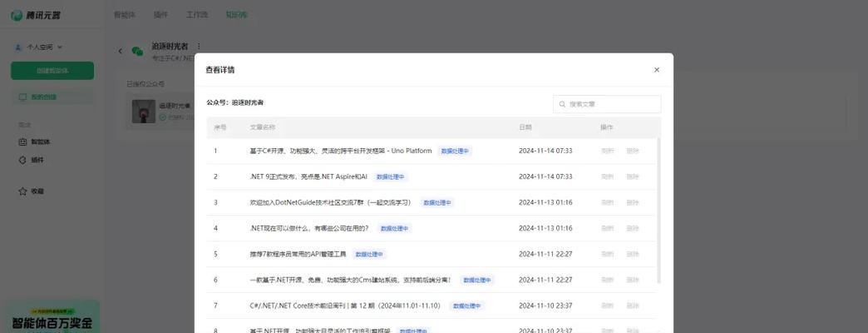Click 删除 for the Uno Platform row
The height and width of the screenshot is (333, 868).
[632, 151]
